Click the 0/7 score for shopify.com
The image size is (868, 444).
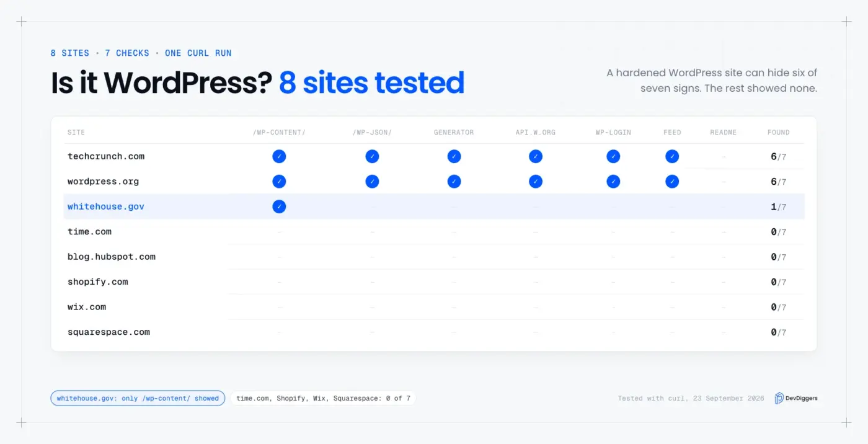pyautogui.click(x=779, y=282)
